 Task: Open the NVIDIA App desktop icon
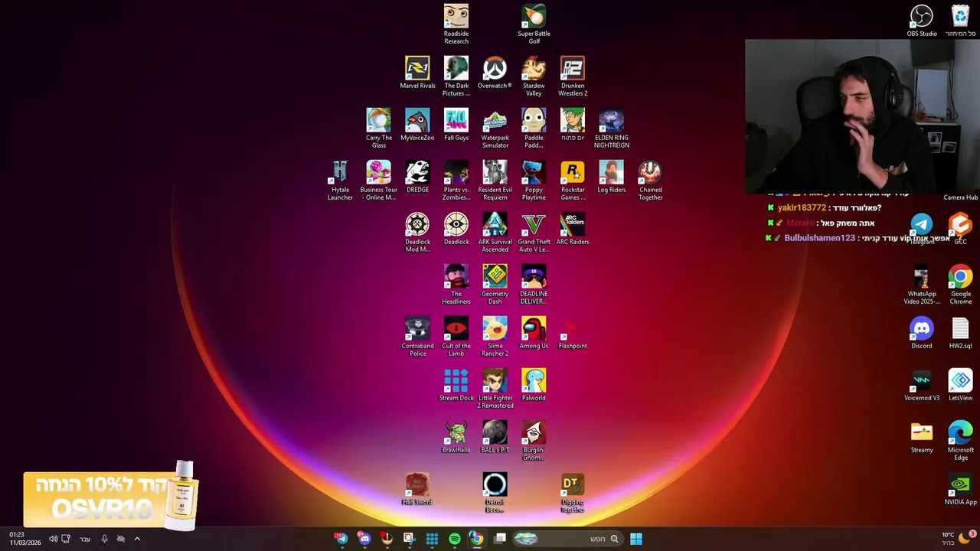coord(960,489)
